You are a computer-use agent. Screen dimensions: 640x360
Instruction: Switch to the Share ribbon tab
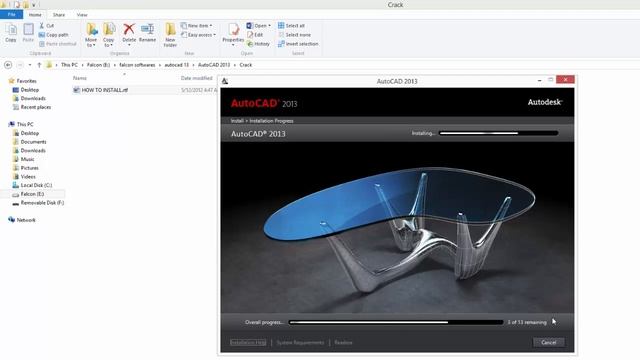[x=59, y=15]
